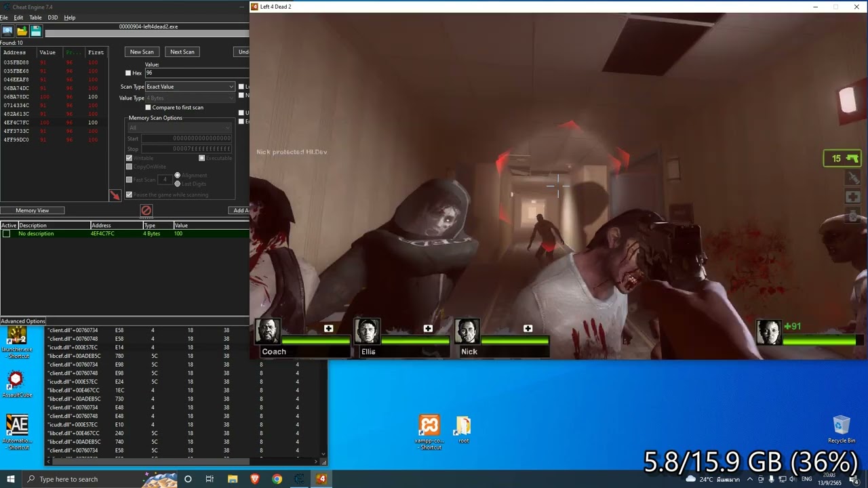Viewport: 868px width, 488px height.
Task: Click the open folder icon in Cheat Engine toolbar
Action: (x=22, y=31)
